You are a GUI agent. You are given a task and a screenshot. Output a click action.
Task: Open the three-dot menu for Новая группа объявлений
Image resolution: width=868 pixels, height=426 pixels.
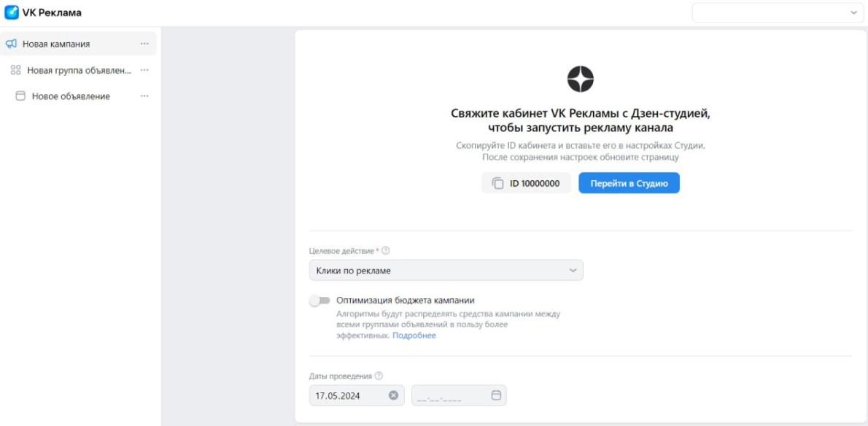click(x=144, y=70)
